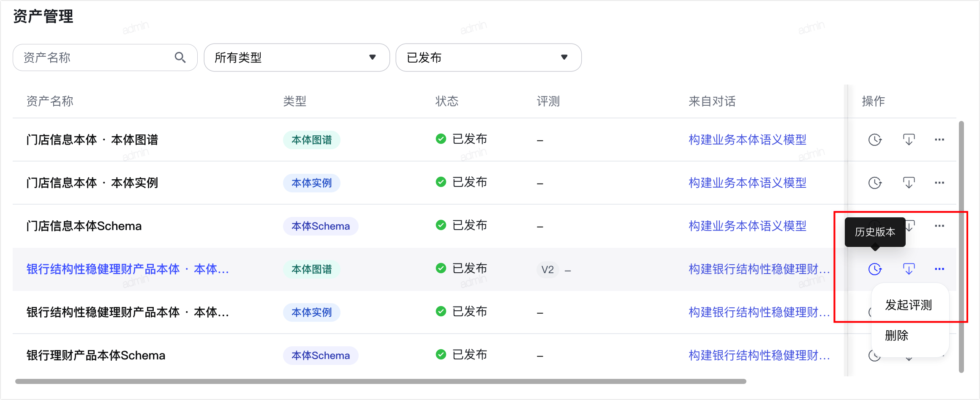This screenshot has width=980, height=400.
Task: Click the 资产管理 page title
Action: [x=43, y=16]
